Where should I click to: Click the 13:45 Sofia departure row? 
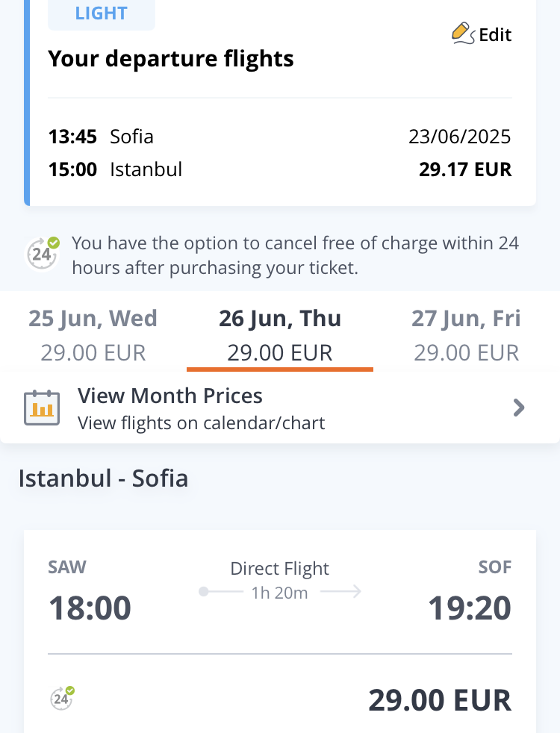tap(101, 137)
